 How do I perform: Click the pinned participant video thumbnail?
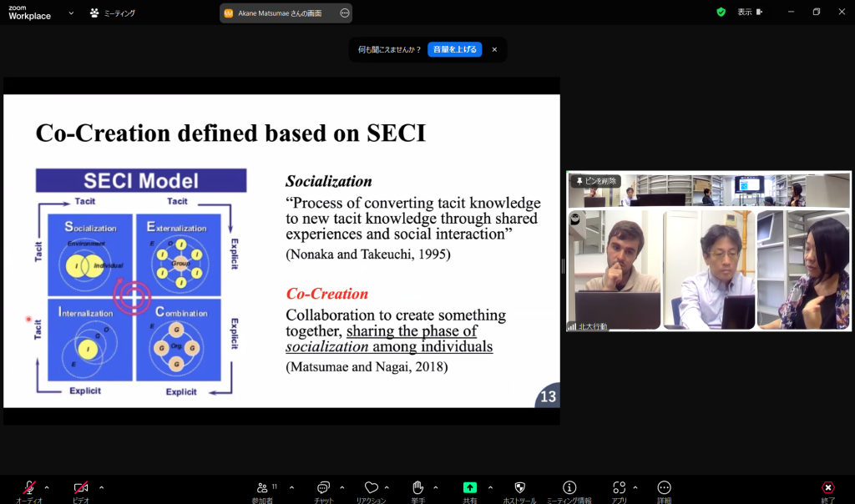click(709, 251)
